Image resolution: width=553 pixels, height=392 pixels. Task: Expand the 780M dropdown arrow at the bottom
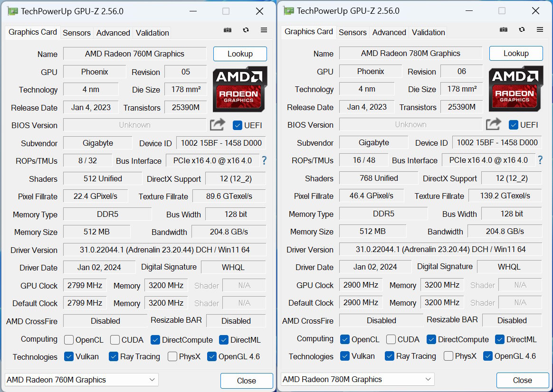[x=427, y=379]
